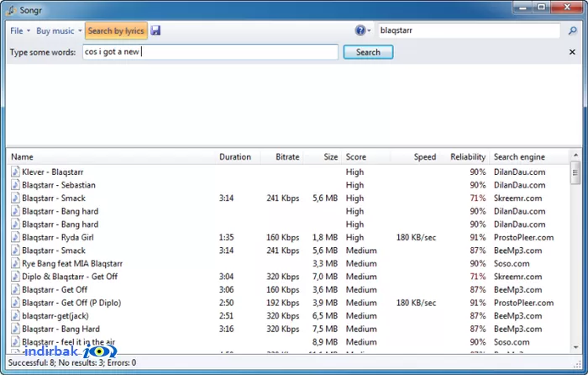Close the lyrics search panel with X
The width and height of the screenshot is (588, 375).
[572, 52]
